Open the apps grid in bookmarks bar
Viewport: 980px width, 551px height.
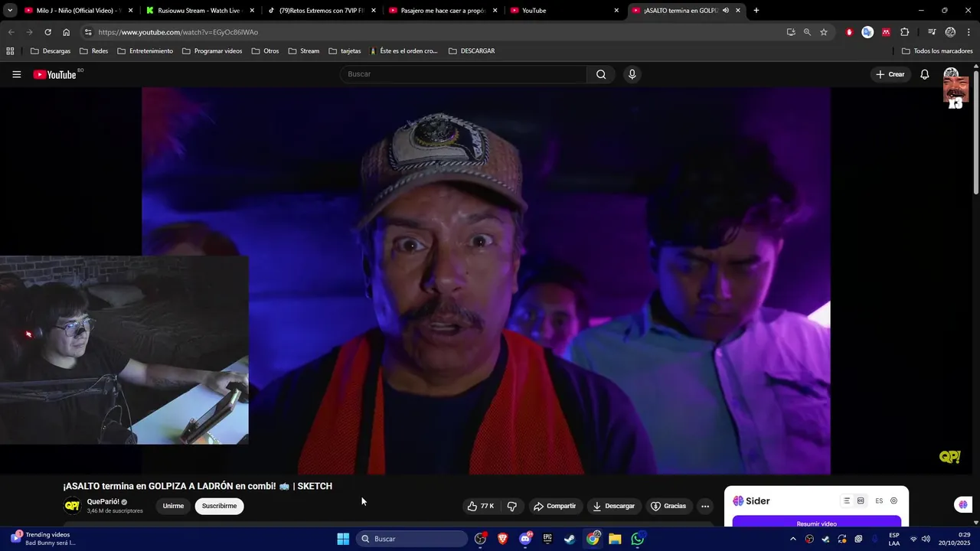click(x=10, y=51)
